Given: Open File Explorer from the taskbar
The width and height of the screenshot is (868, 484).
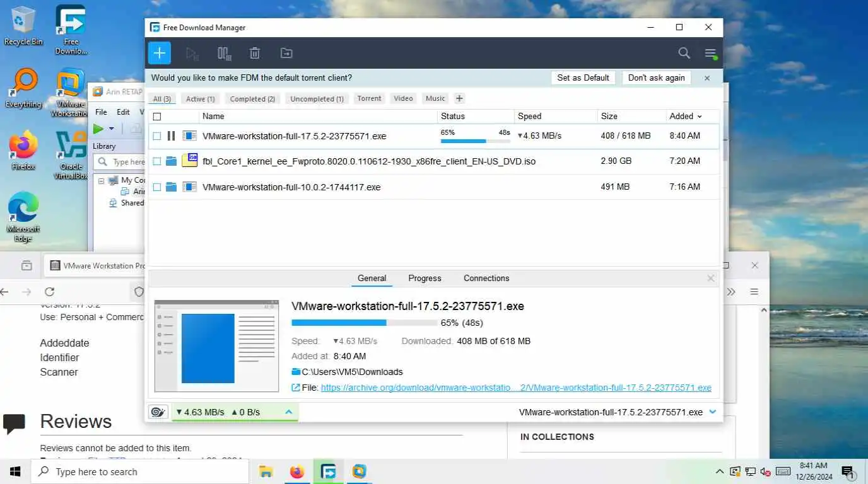Looking at the screenshot, I should (x=266, y=471).
